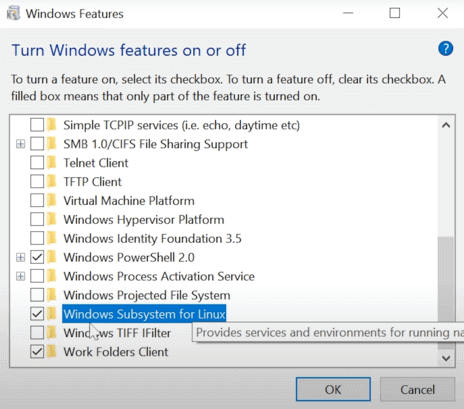Viewport: 464px width, 409px height.
Task: Close the Windows Features dialog
Action: [x=443, y=13]
